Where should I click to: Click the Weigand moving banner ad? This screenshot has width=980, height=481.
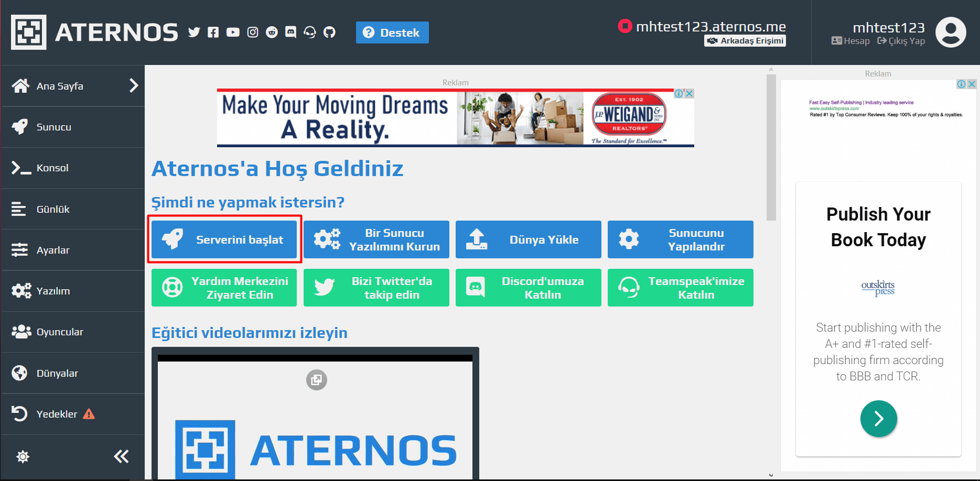456,118
